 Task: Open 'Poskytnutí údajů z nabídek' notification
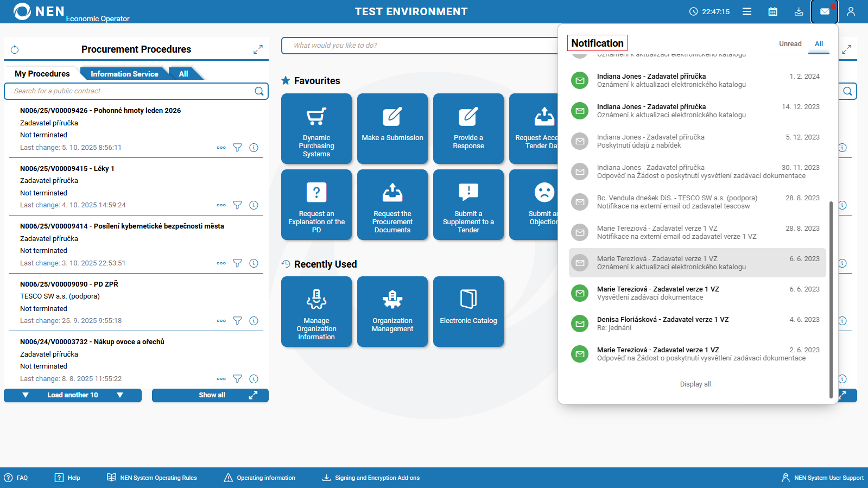[698, 141]
